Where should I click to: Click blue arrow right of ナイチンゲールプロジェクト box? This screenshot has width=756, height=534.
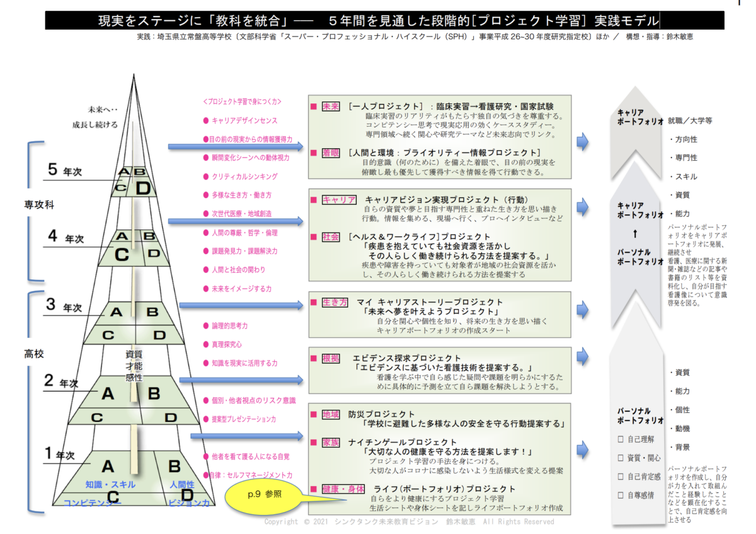(x=582, y=450)
